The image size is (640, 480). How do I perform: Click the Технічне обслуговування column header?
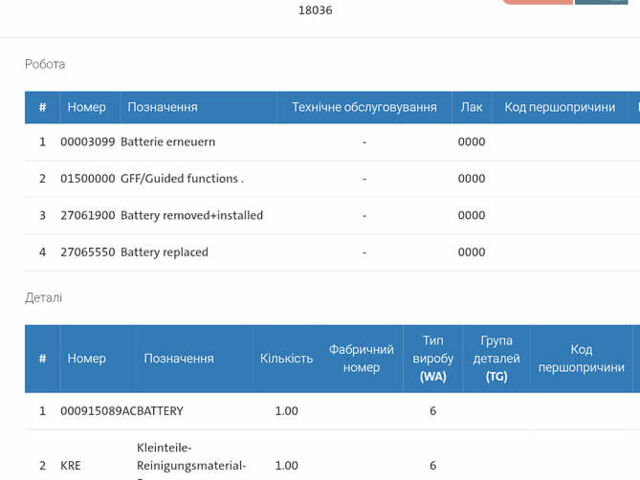(364, 107)
